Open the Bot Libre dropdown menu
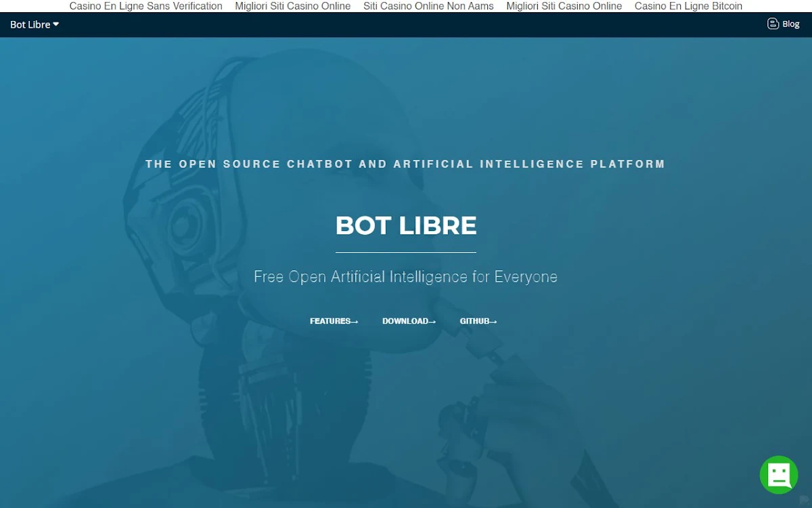812x508 pixels. pyautogui.click(x=35, y=24)
